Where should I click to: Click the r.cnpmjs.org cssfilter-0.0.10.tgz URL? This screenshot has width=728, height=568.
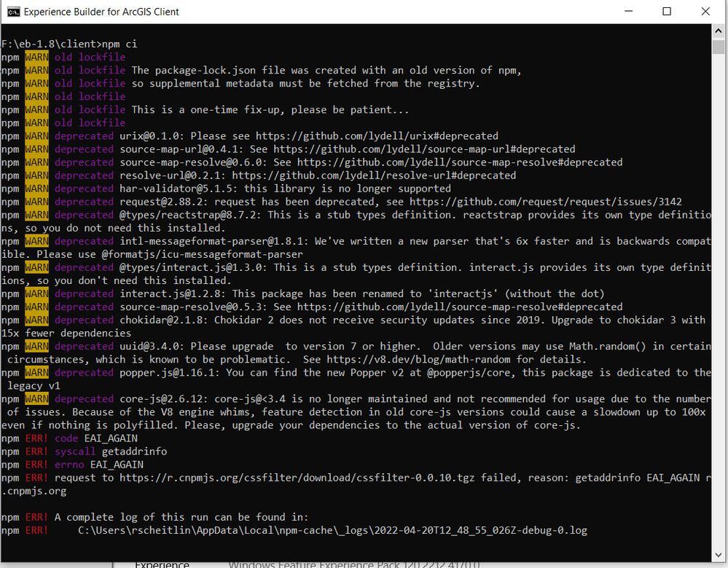297,478
